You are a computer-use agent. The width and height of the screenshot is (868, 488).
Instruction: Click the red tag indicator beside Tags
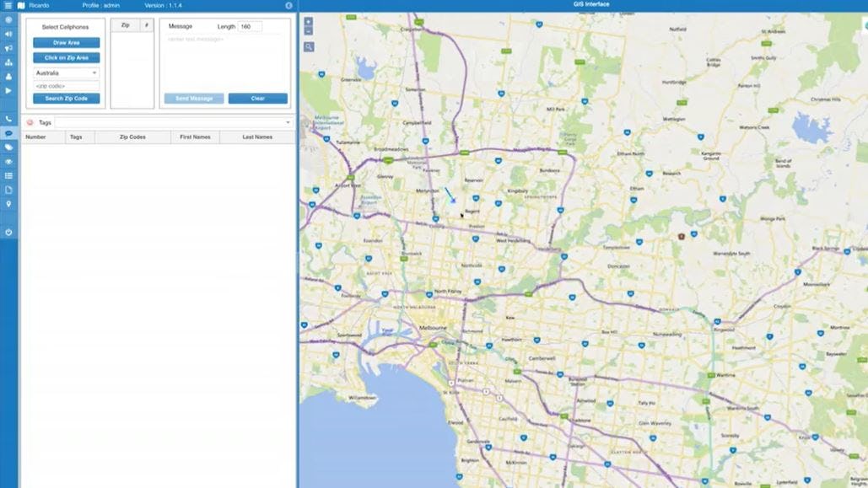[x=30, y=122]
